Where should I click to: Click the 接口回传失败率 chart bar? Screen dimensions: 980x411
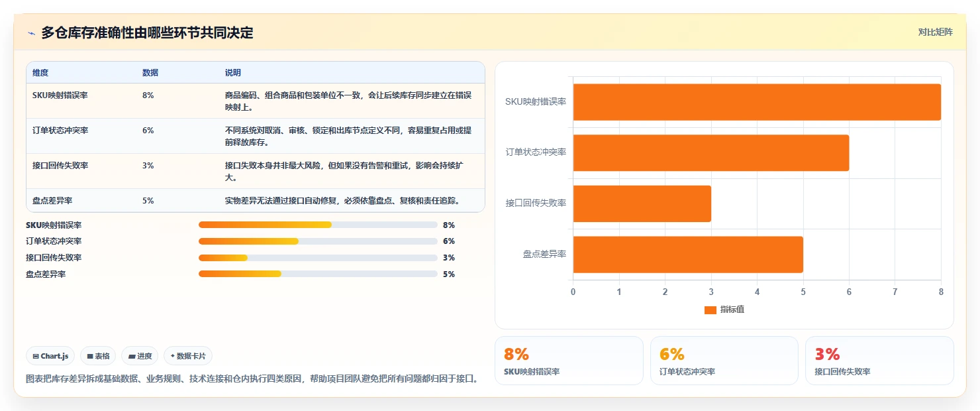(642, 204)
